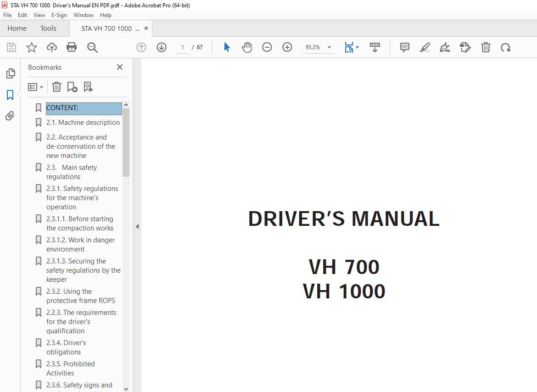Switch to the Tools tab
Image resolution: width=537 pixels, height=392 pixels.
tap(48, 28)
